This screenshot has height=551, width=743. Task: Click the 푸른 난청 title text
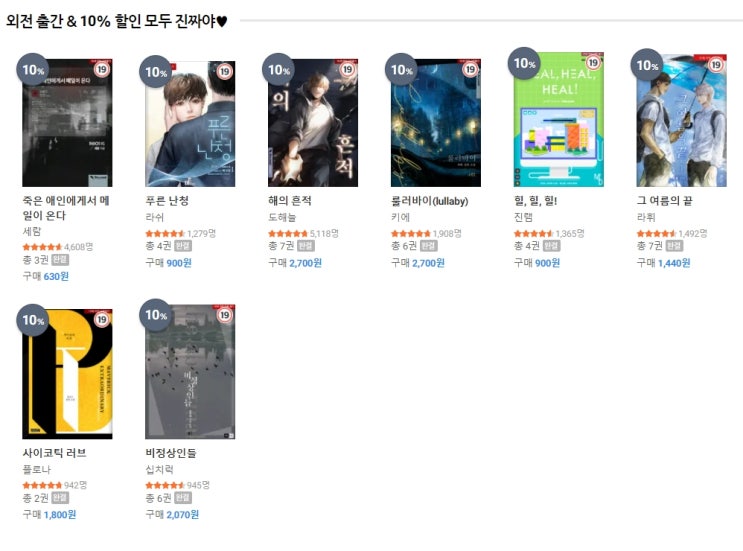[x=167, y=201]
